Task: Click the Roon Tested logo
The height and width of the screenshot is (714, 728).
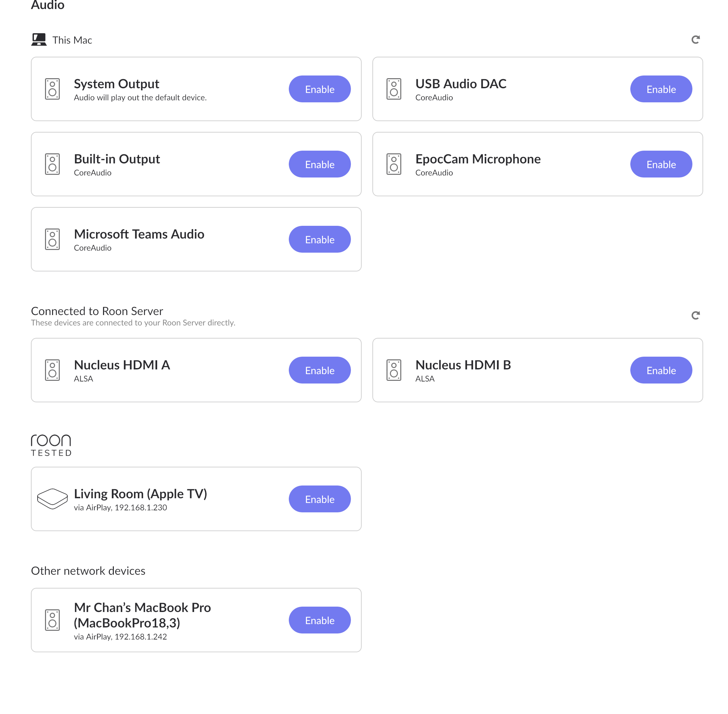Action: tap(51, 445)
